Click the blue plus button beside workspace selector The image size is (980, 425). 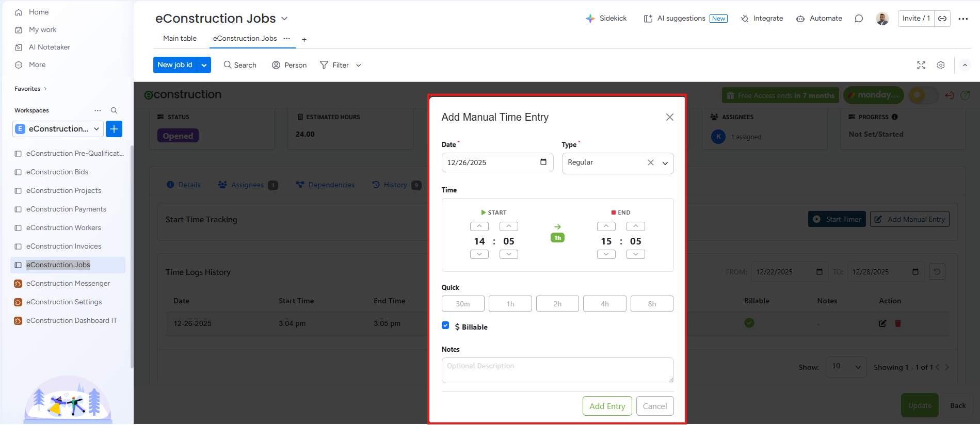[x=114, y=129]
